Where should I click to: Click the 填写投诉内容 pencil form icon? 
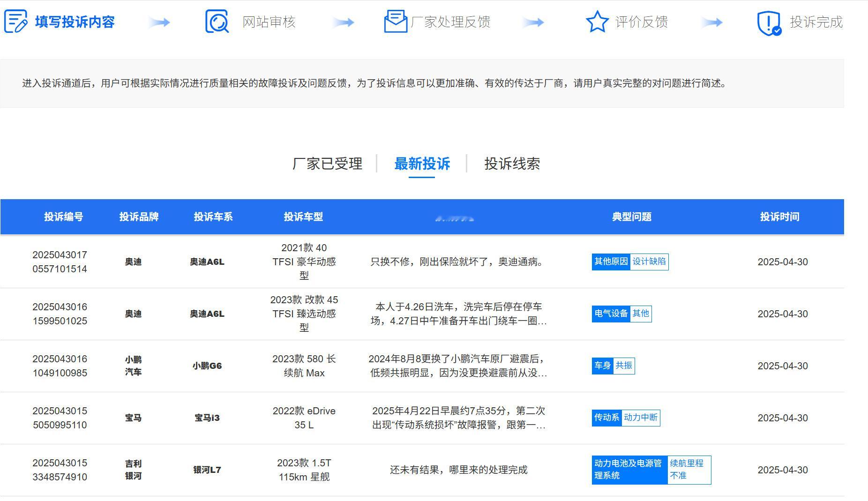pyautogui.click(x=15, y=22)
